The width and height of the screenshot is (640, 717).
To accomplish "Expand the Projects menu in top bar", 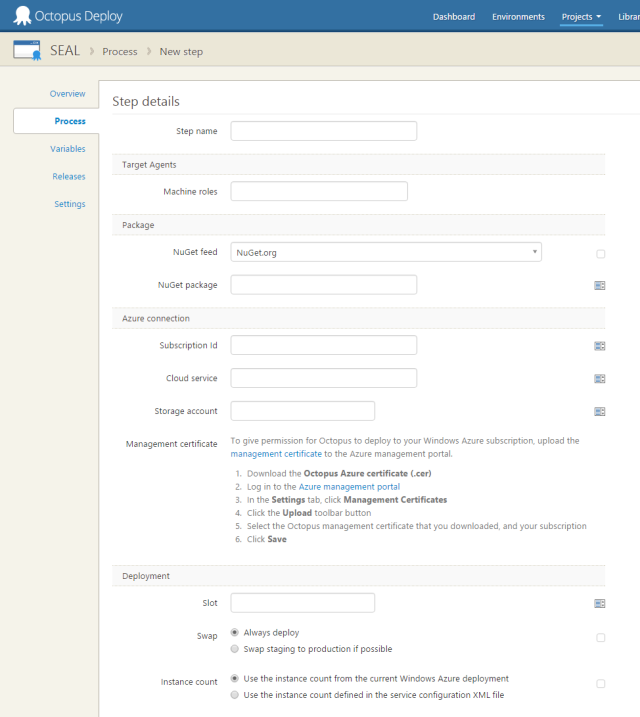I will (x=580, y=17).
